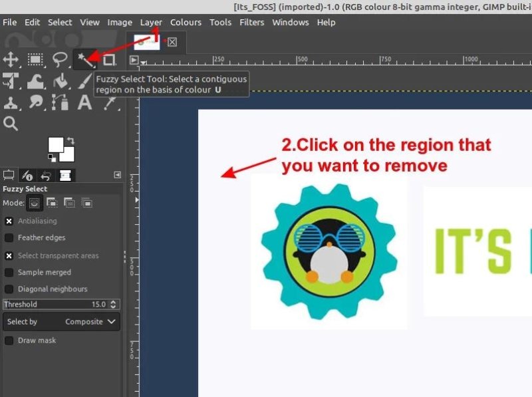Tick the Sample merged option
The width and height of the screenshot is (532, 397).
click(9, 272)
